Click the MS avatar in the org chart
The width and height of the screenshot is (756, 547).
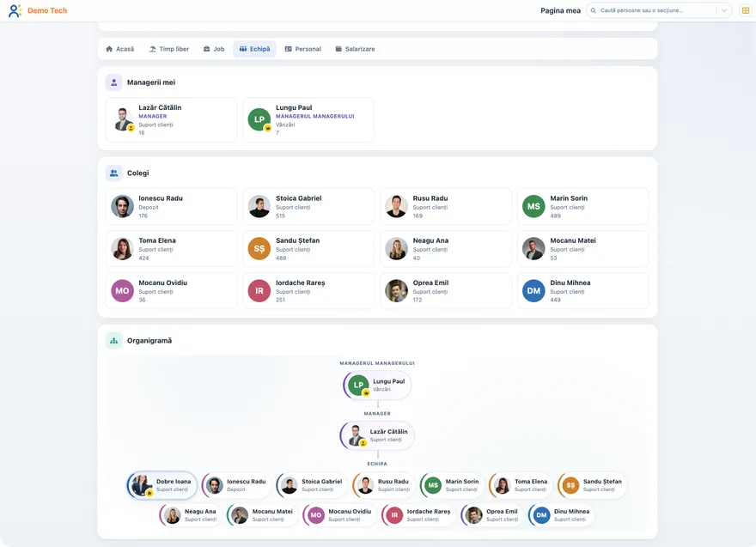click(x=433, y=485)
